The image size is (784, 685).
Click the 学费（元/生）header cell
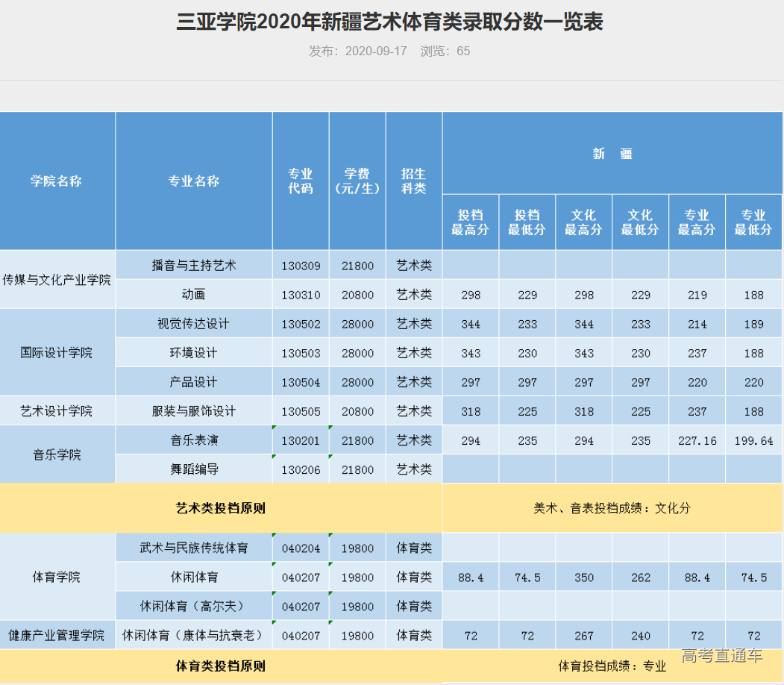[357, 181]
